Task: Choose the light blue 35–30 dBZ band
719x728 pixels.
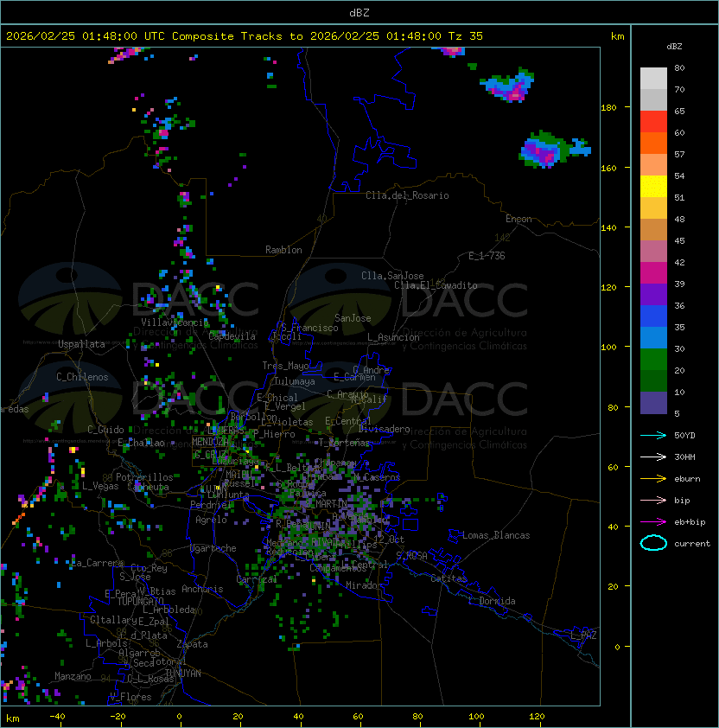Action: (653, 337)
